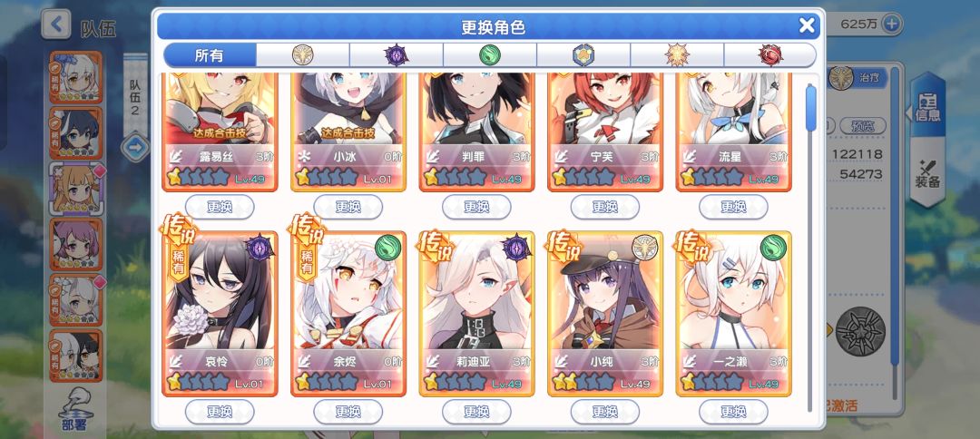
Task: Go back with the left arrow icon
Action: click(56, 25)
